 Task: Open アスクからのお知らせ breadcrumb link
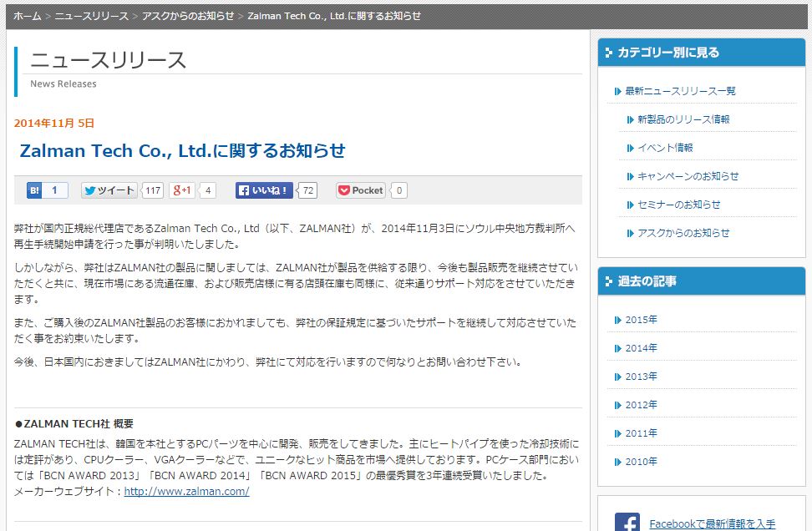[x=188, y=16]
